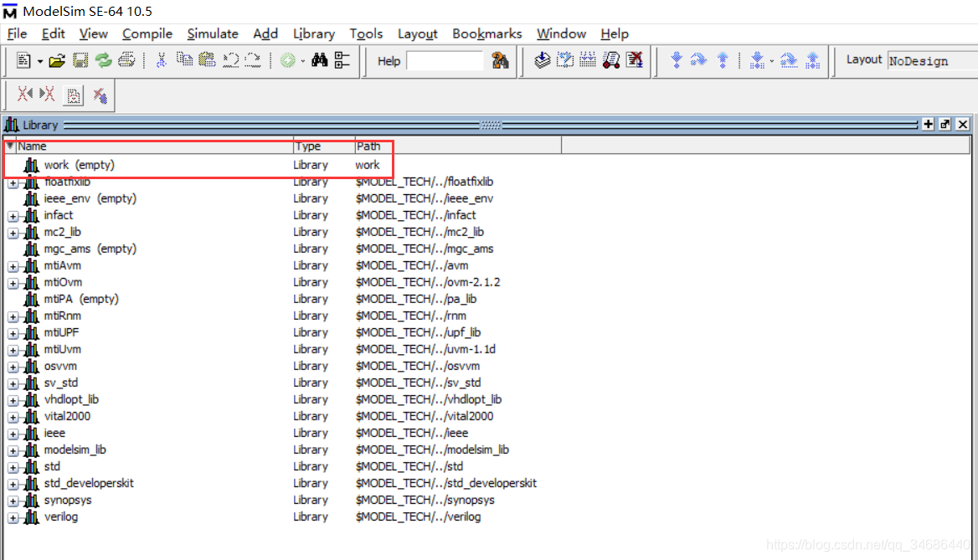Open the dropdown beside the green diamond icon

point(303,62)
